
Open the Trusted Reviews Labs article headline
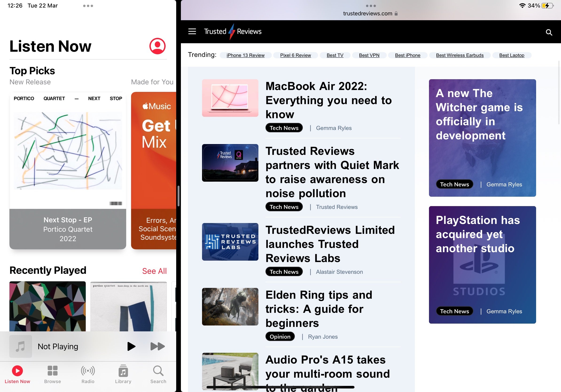330,244
